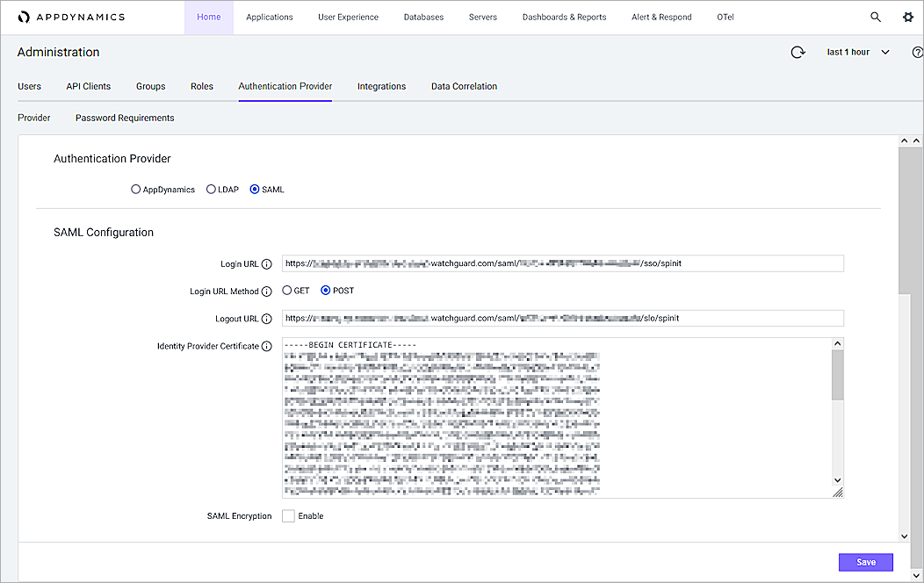Open the Alert & Respond menu
This screenshot has height=583, width=924.
click(x=661, y=17)
